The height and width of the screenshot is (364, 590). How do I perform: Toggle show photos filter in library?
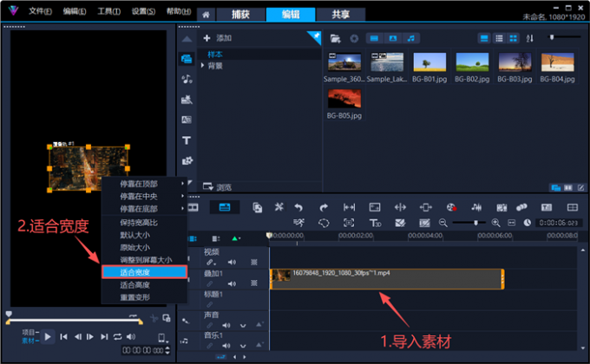coord(393,38)
